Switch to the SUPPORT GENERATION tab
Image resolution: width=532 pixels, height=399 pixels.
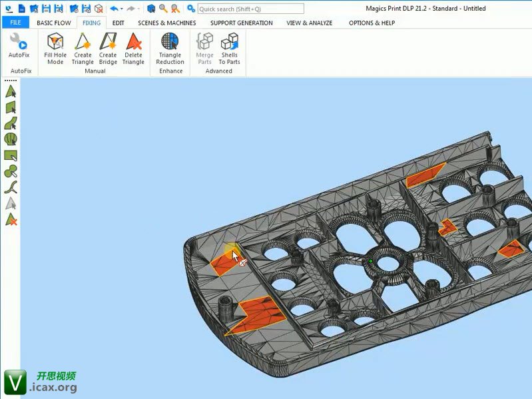[241, 23]
